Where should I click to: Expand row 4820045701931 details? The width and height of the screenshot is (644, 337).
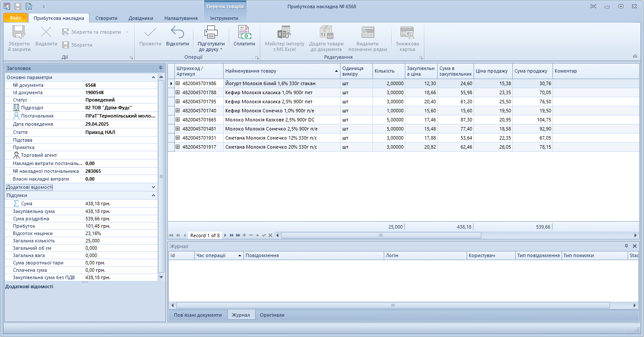[x=177, y=138]
